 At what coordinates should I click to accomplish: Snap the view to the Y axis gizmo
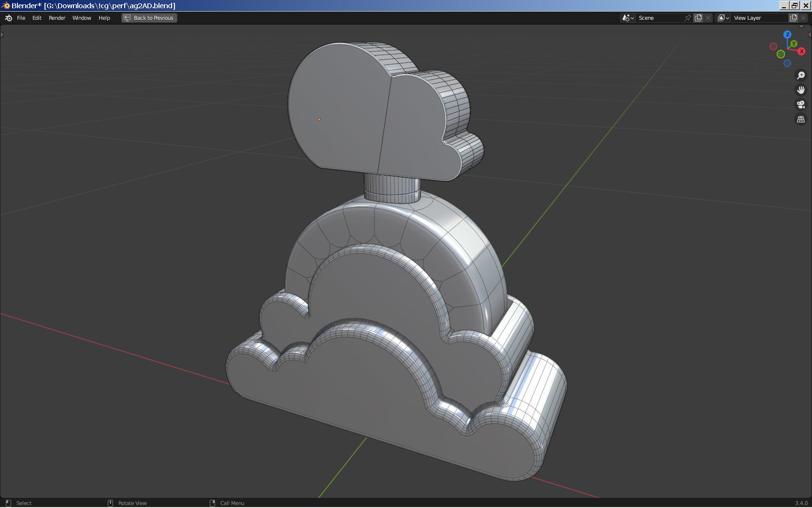tap(794, 44)
